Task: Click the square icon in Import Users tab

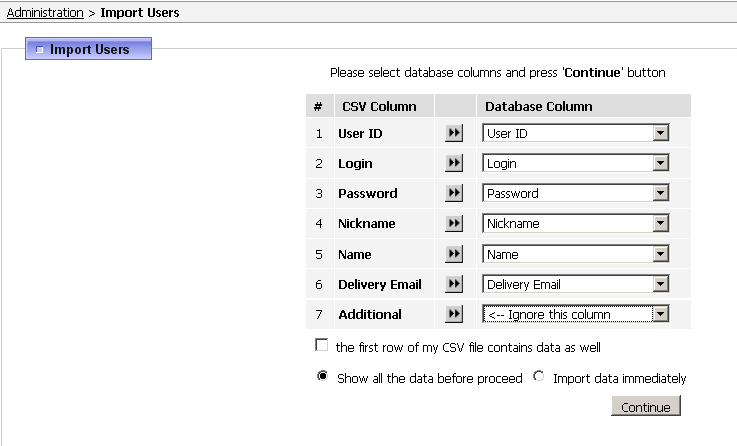Action: tap(39, 49)
